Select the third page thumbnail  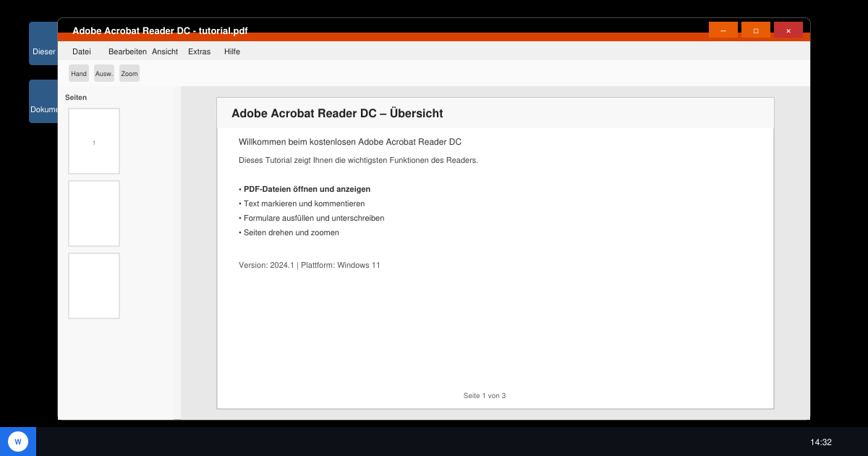[94, 286]
